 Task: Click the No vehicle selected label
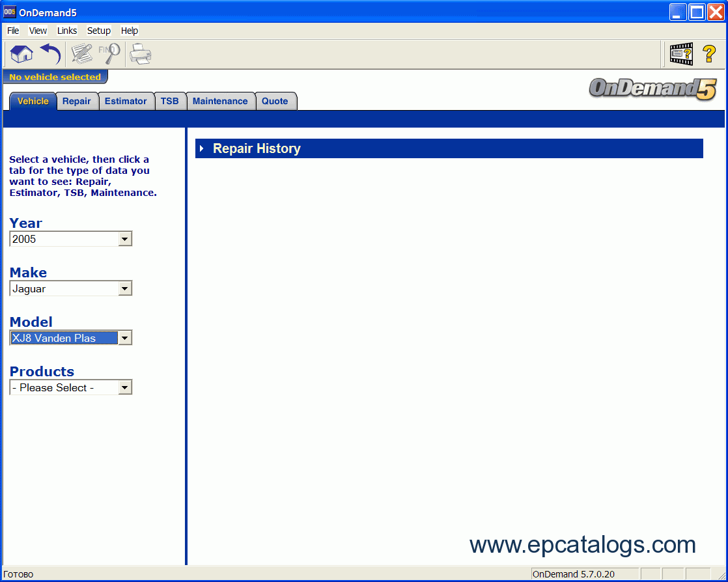[x=55, y=77]
